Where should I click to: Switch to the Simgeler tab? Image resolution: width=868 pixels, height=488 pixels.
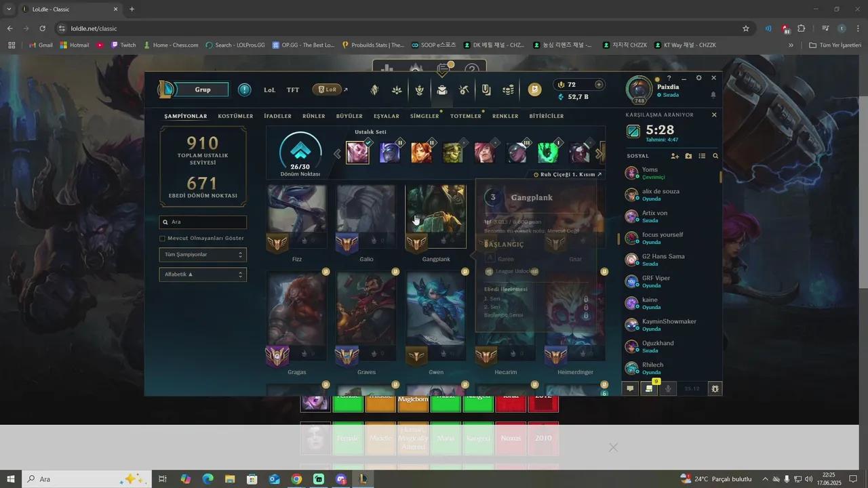[x=425, y=116]
